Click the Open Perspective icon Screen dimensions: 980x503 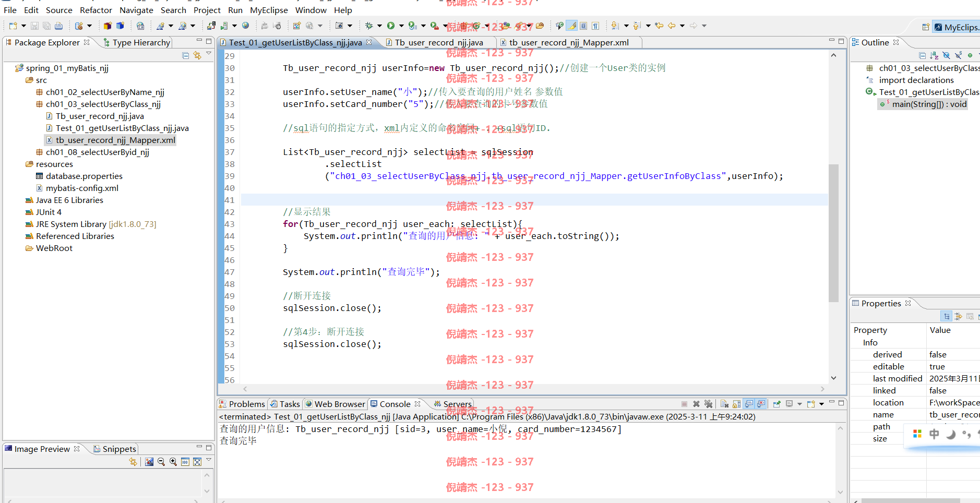pyautogui.click(x=926, y=27)
